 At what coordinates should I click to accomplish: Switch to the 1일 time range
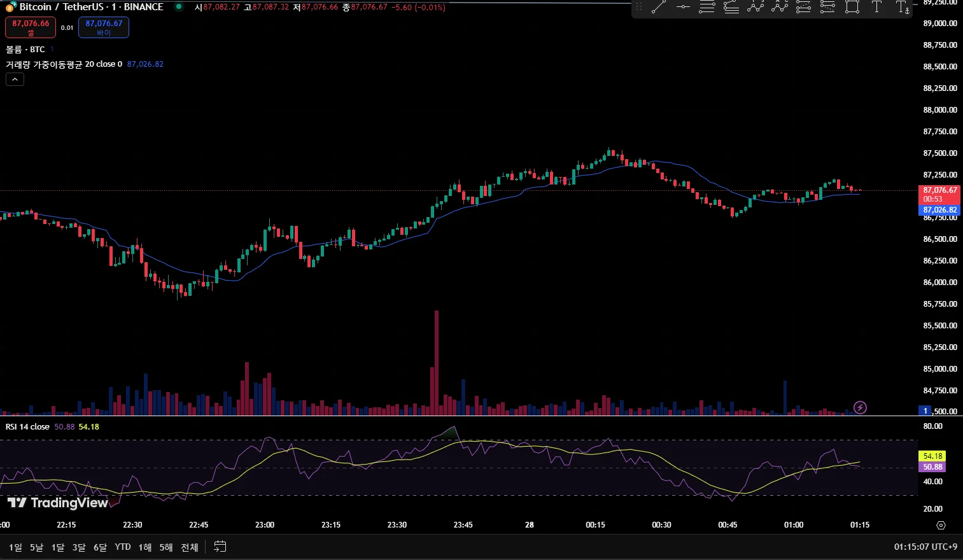pos(15,547)
